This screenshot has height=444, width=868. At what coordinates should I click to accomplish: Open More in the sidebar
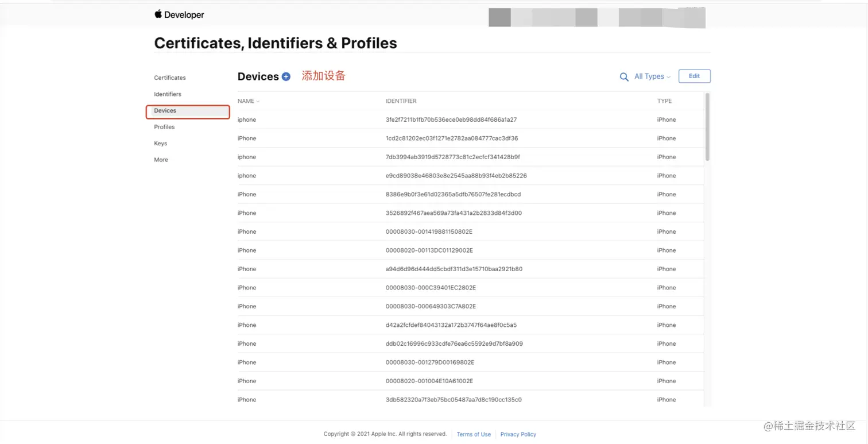tap(161, 160)
